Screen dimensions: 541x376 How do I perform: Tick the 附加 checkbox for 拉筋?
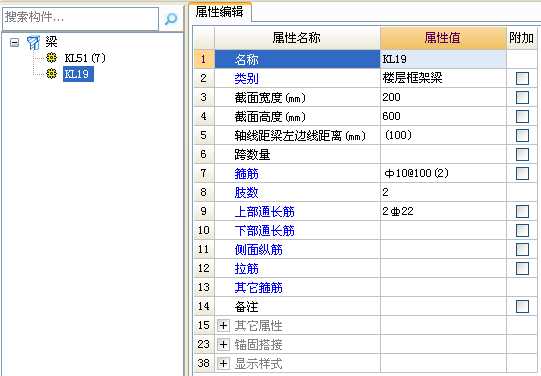[522, 268]
